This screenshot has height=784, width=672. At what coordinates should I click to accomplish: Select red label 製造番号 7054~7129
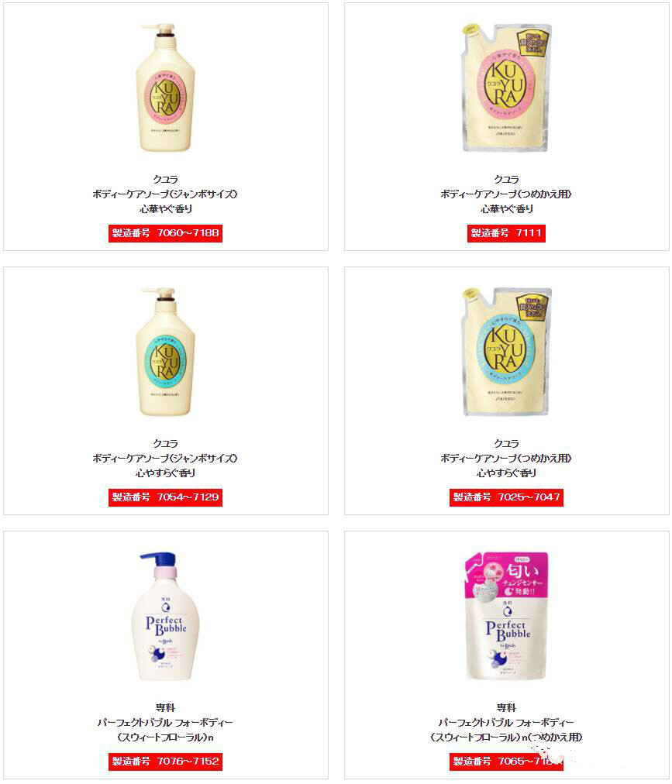[165, 497]
